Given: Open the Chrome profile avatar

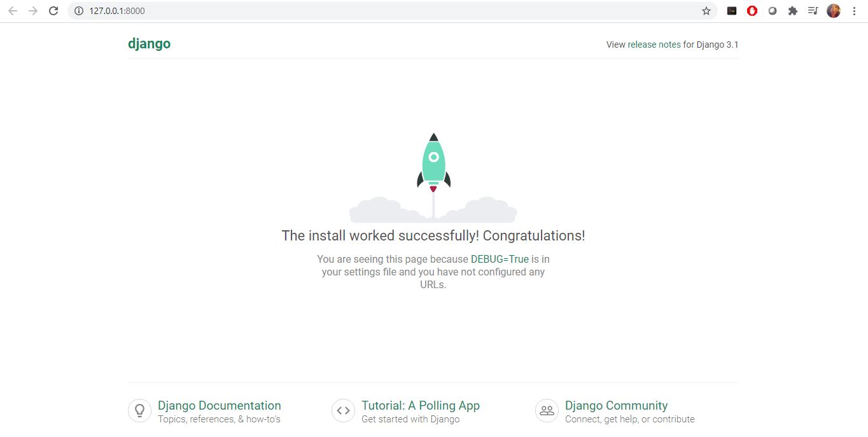Looking at the screenshot, I should pyautogui.click(x=834, y=11).
